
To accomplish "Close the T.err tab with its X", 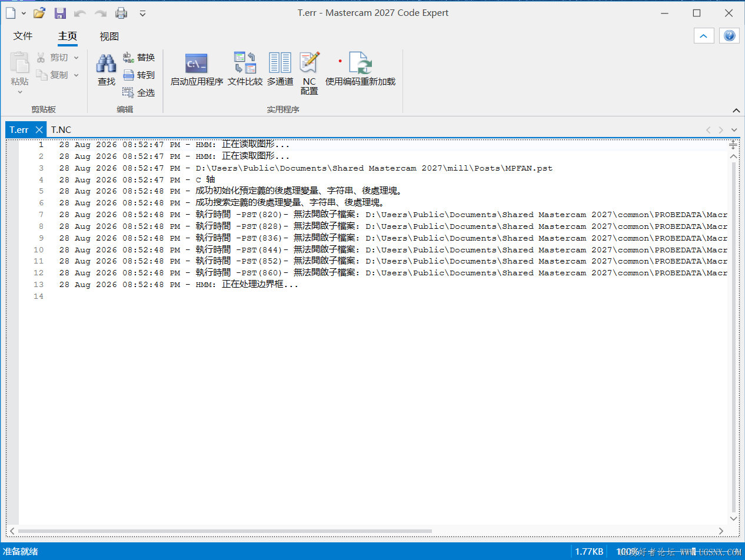I will click(39, 129).
